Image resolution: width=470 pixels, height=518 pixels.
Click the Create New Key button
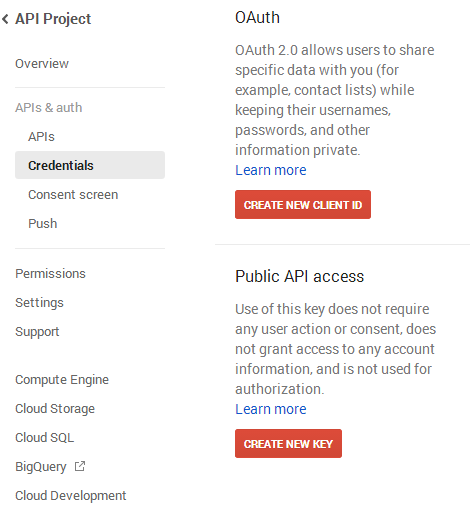tap(288, 444)
